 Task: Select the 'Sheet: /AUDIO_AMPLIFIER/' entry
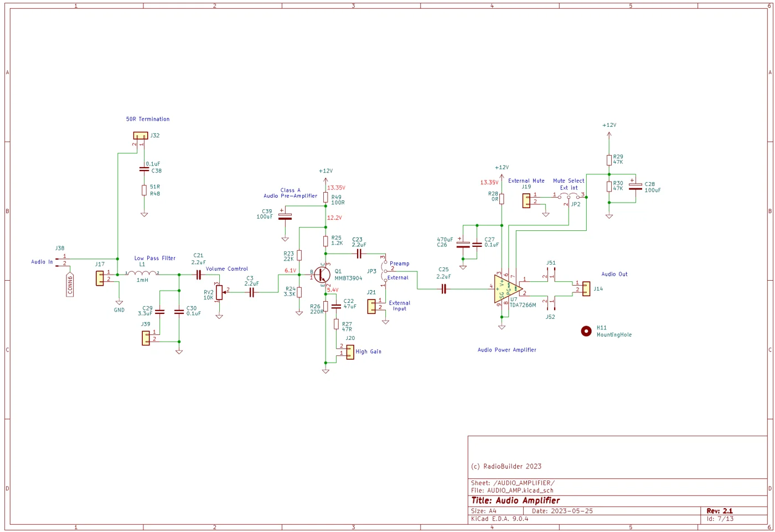[x=513, y=483]
